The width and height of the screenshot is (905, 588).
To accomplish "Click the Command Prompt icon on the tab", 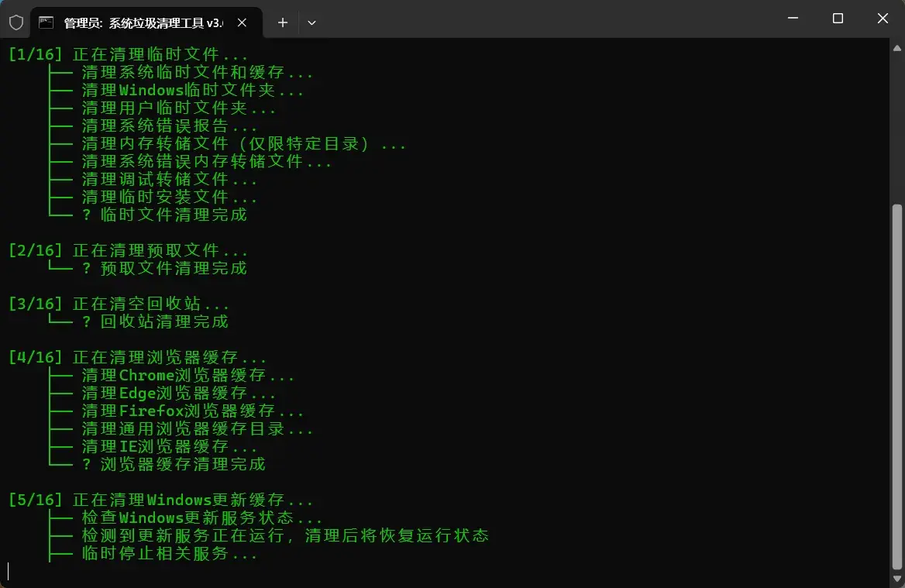I will point(44,22).
